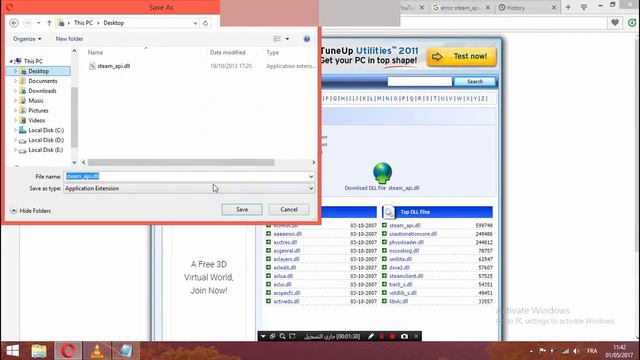Image resolution: width=640 pixels, height=360 pixels.
Task: Open the Save as type dropdown
Action: (189, 189)
